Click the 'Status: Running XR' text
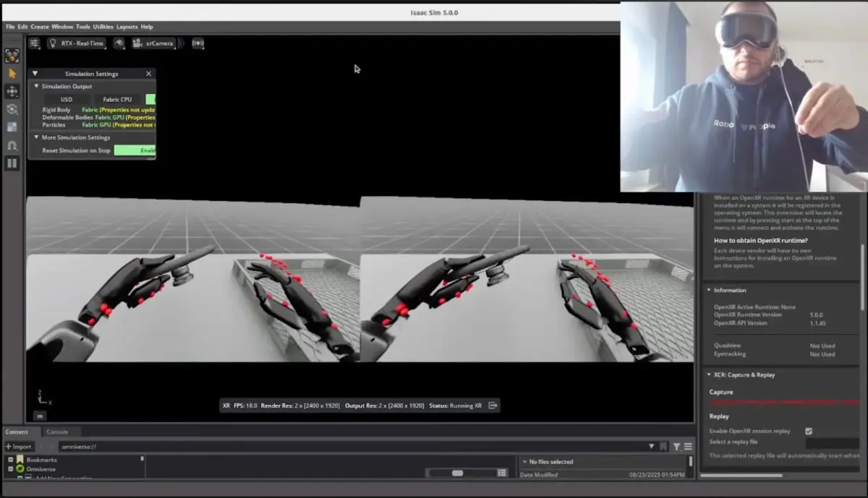 [455, 405]
